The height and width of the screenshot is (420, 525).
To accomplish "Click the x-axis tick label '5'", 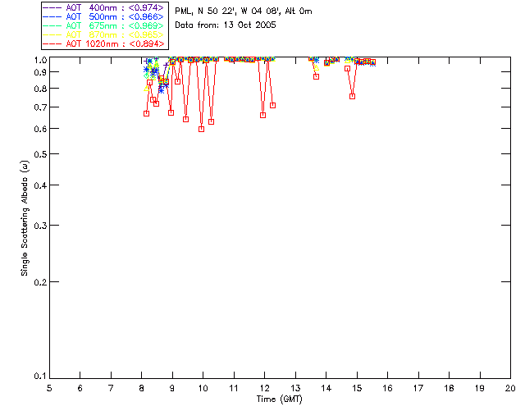I will (x=49, y=388).
